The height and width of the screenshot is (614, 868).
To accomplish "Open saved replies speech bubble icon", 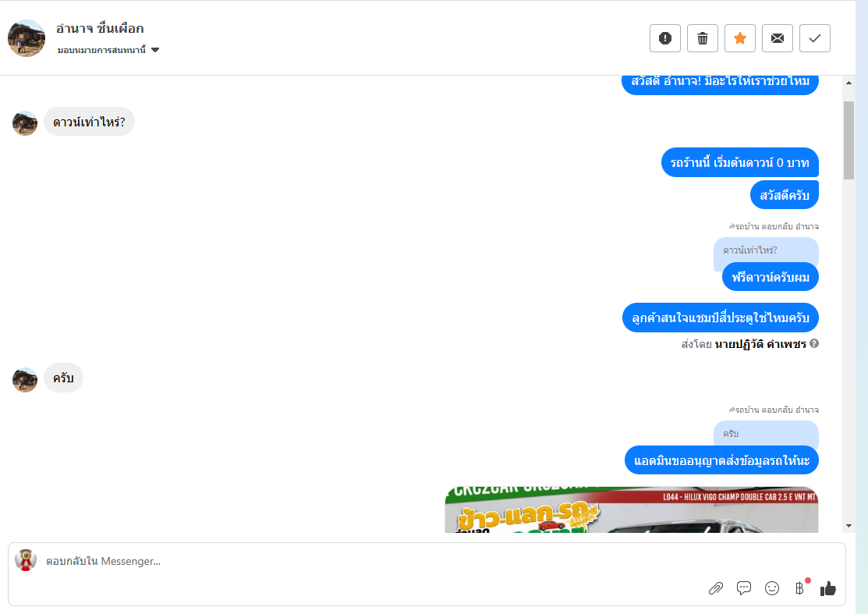I will click(x=744, y=588).
